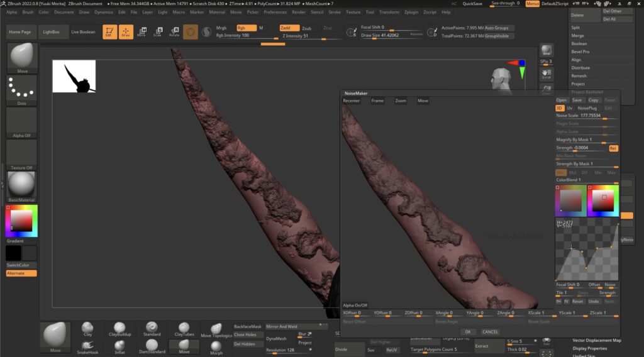
Task: Toggle the Rel button beside Strength
Action: pyautogui.click(x=613, y=148)
